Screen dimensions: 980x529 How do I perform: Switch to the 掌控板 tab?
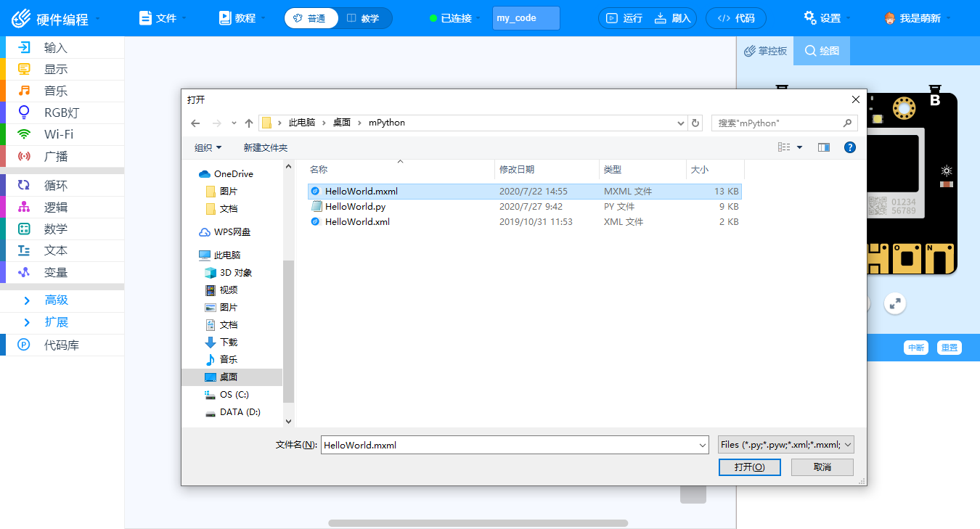[x=765, y=51]
